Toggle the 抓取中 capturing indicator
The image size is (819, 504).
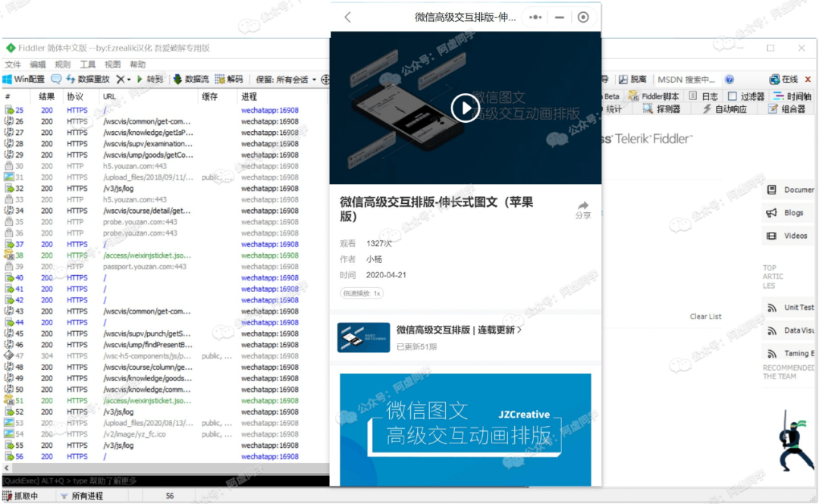coord(22,496)
